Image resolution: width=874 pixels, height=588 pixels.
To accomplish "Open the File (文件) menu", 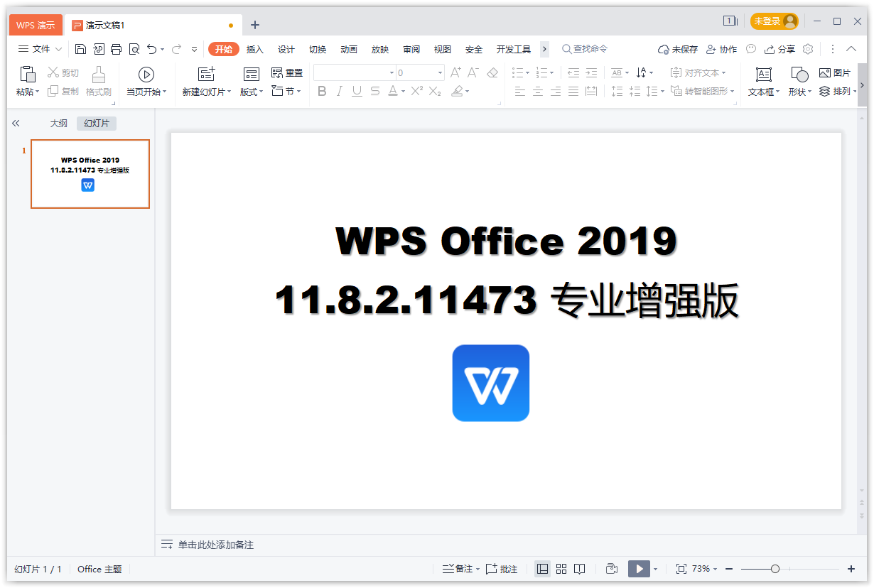I will tap(40, 49).
